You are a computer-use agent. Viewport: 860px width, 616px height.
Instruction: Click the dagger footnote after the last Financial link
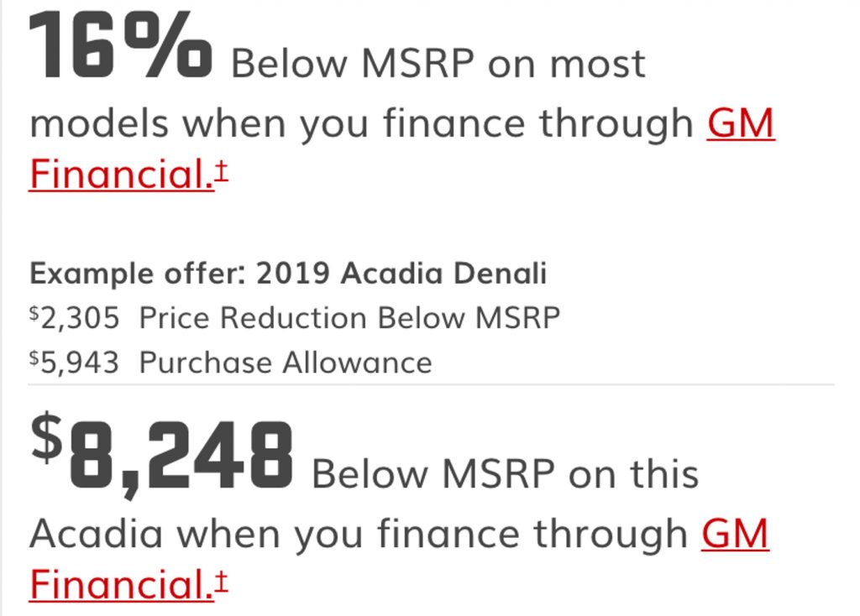point(221,581)
